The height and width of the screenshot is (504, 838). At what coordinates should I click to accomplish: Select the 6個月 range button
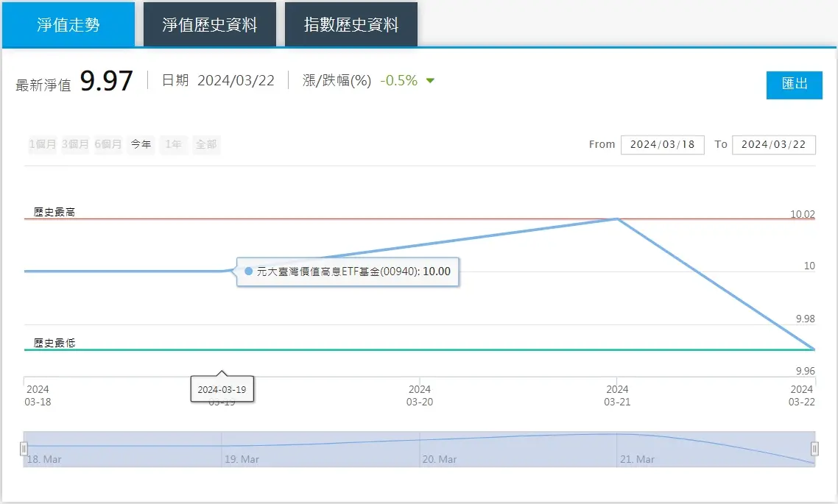click(108, 145)
